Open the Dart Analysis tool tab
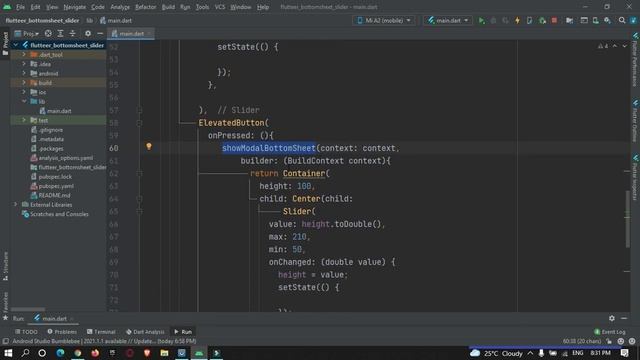Screen dimensions: 640x360 pos(145,332)
